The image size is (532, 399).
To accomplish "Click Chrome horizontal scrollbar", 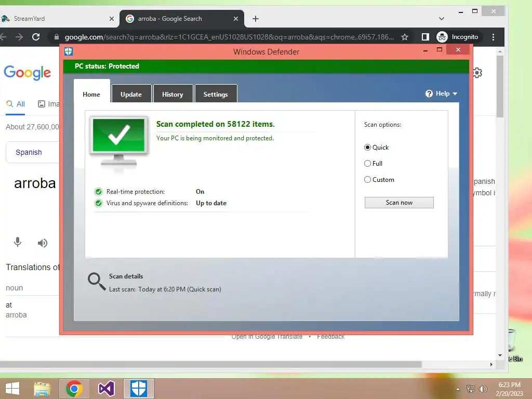I will coord(210,364).
